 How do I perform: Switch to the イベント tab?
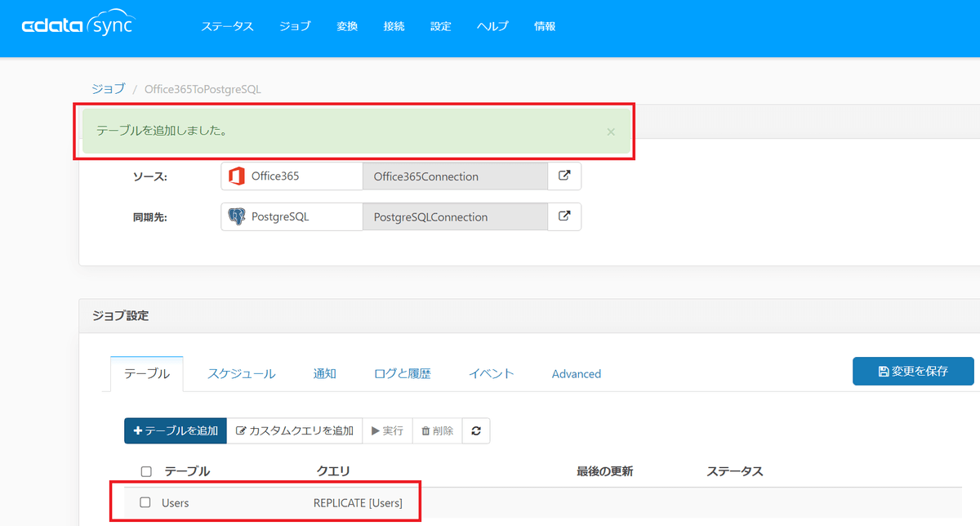(491, 373)
